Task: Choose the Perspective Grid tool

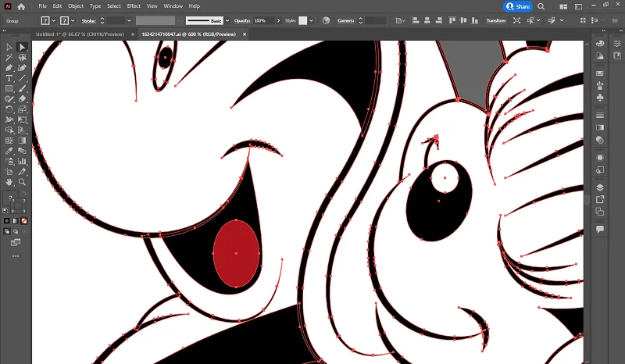Action: pyautogui.click(x=23, y=130)
